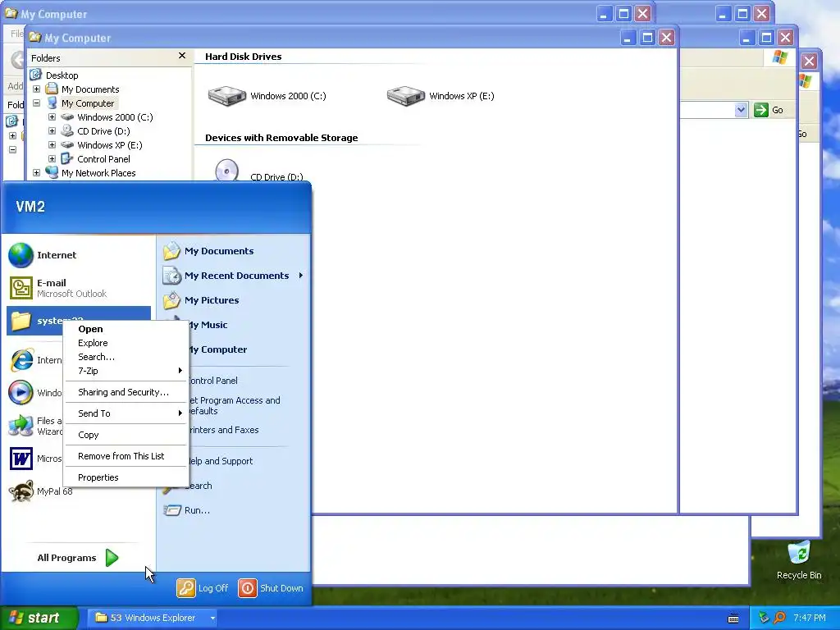The height and width of the screenshot is (630, 840).
Task: Select Control Panel in Folders tree
Action: (103, 159)
